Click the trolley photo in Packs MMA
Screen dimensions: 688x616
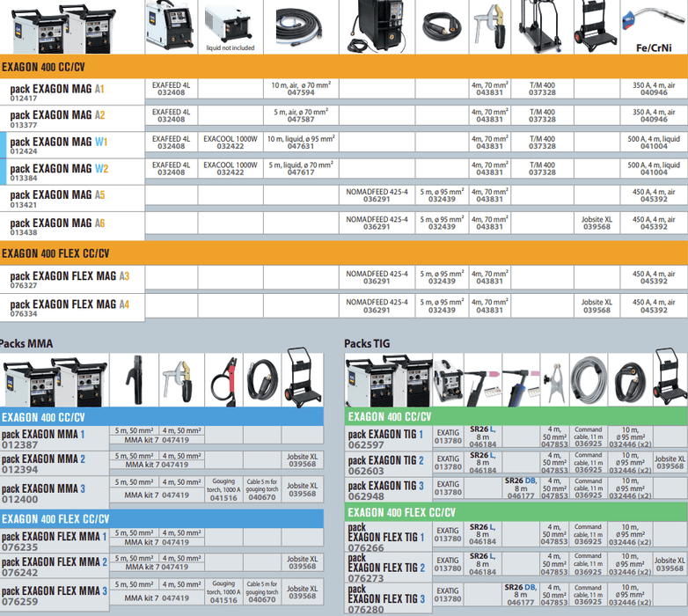(x=304, y=378)
